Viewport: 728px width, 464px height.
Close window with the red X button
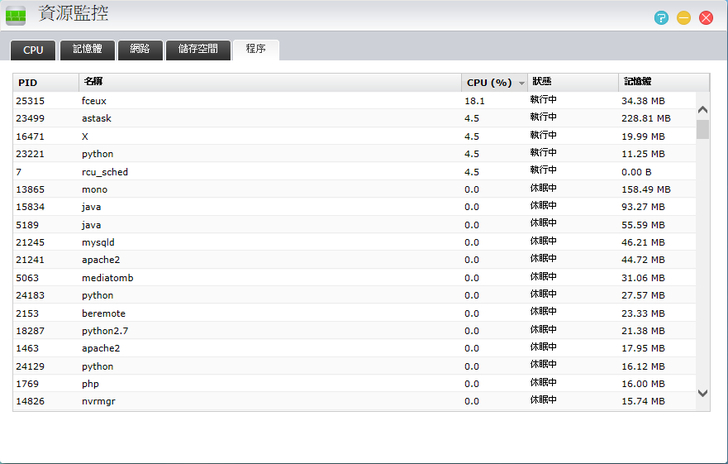tap(706, 18)
